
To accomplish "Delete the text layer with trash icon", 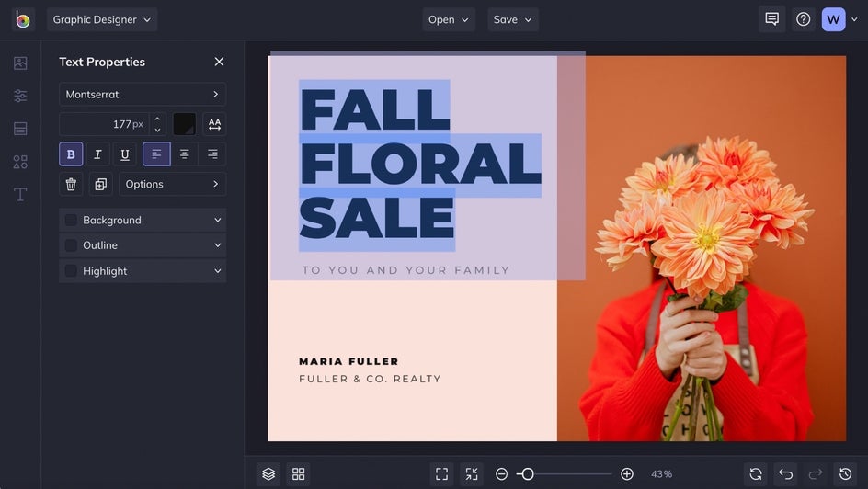I will (71, 184).
